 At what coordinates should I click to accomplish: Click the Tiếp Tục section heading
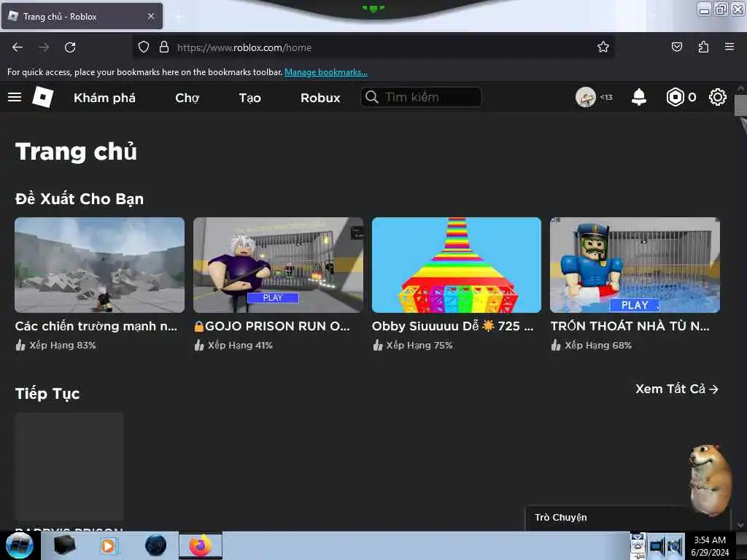click(x=47, y=394)
